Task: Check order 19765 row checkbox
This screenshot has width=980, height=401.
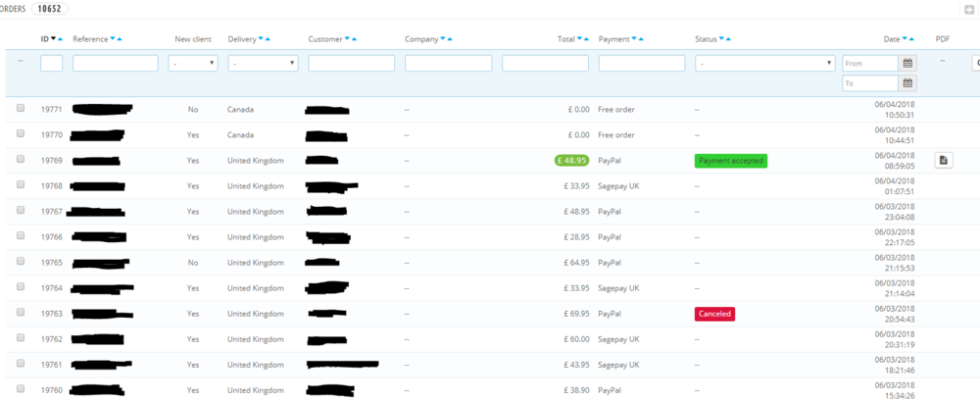Action: [21, 261]
